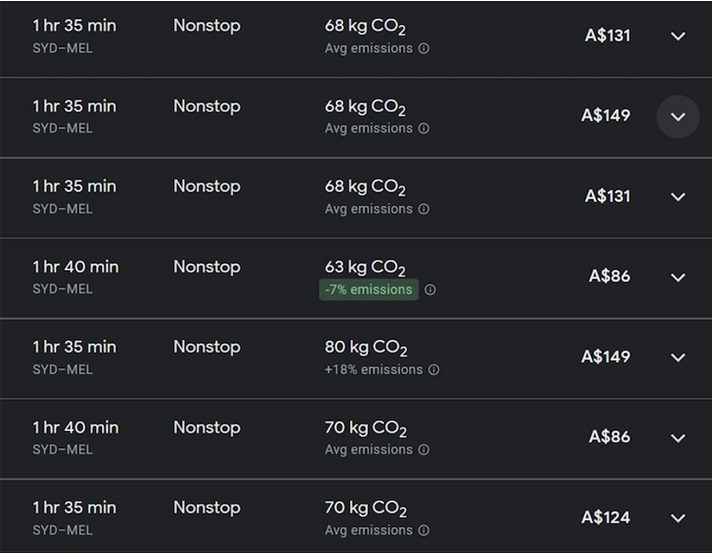Expand flight with 80 kg CO2 emissions
Image resolution: width=712 pixels, height=553 pixels.
tap(678, 357)
